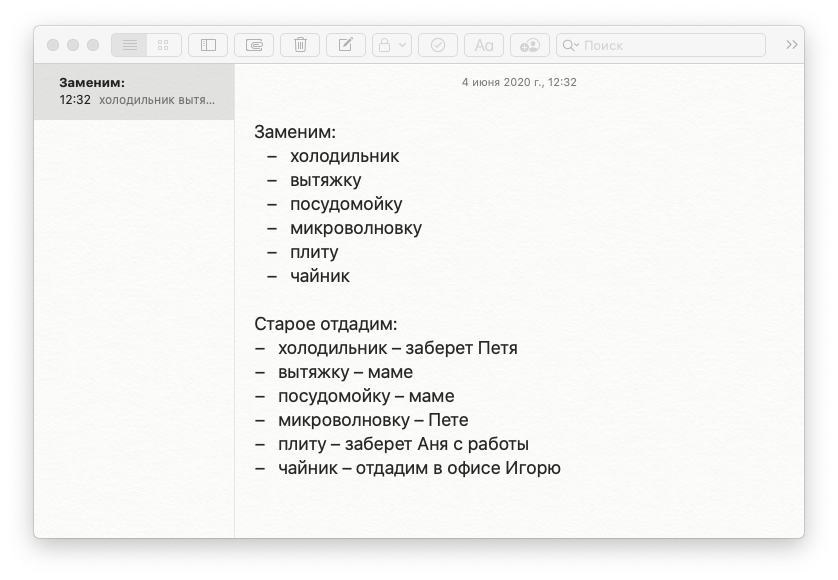This screenshot has height=580, width=838.
Task: Expand the toolbar overflow chevrons
Action: point(791,45)
